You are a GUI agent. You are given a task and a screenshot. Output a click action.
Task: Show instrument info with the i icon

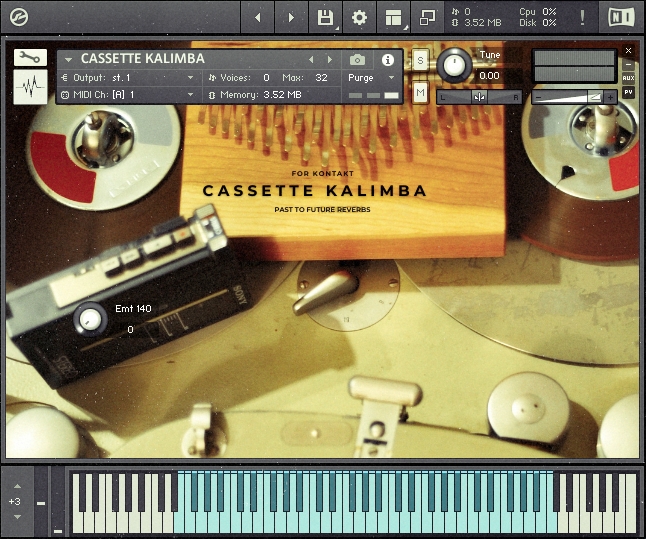pos(387,60)
